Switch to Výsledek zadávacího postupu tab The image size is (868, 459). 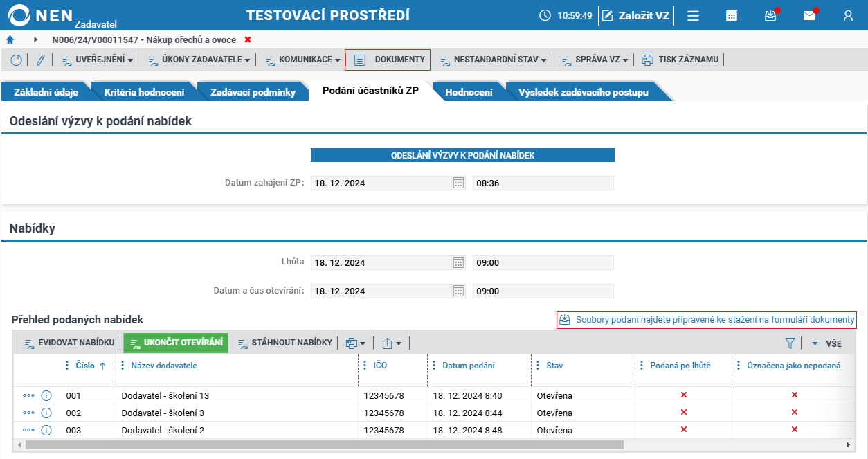[x=584, y=92]
